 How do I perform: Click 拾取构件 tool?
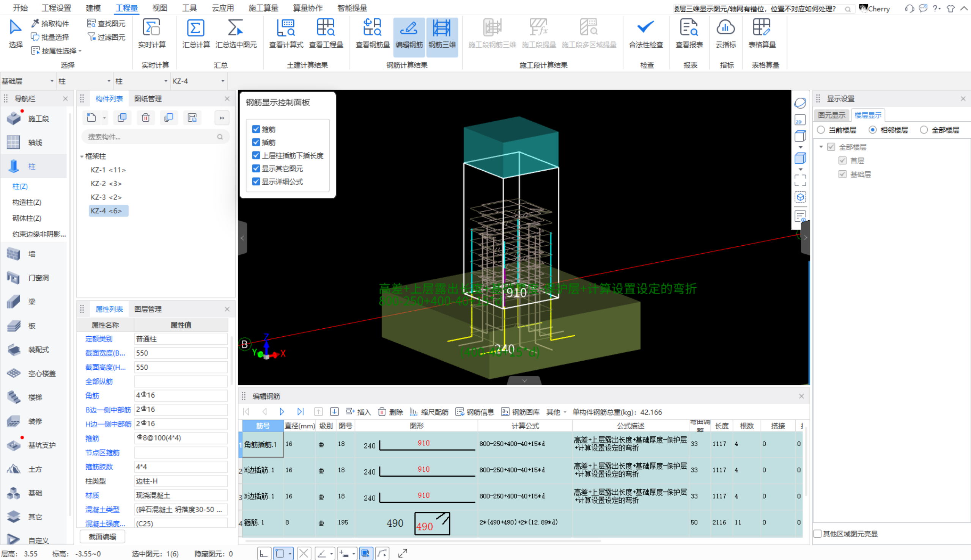coord(50,24)
